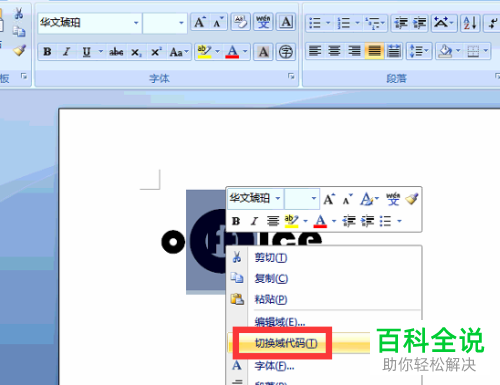Center text in ribbon paragraph group
This screenshot has height=385, width=500.
pos(334,51)
